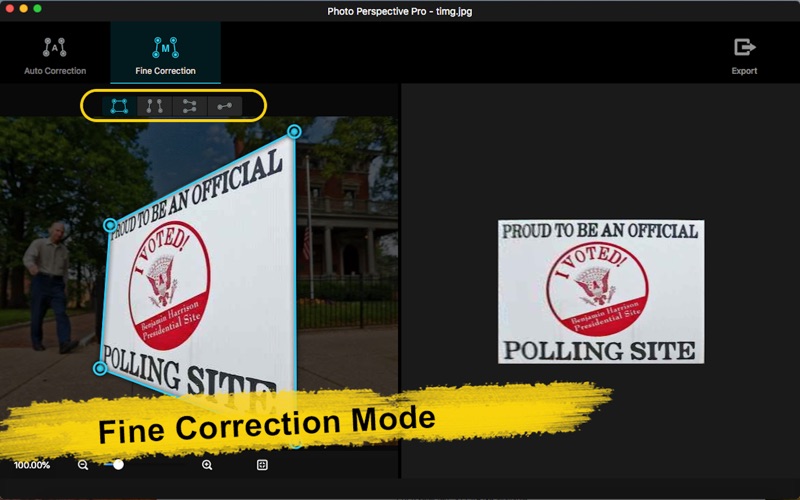Screen dimensions: 800x500
Task: Click the Export text label
Action: click(x=744, y=71)
